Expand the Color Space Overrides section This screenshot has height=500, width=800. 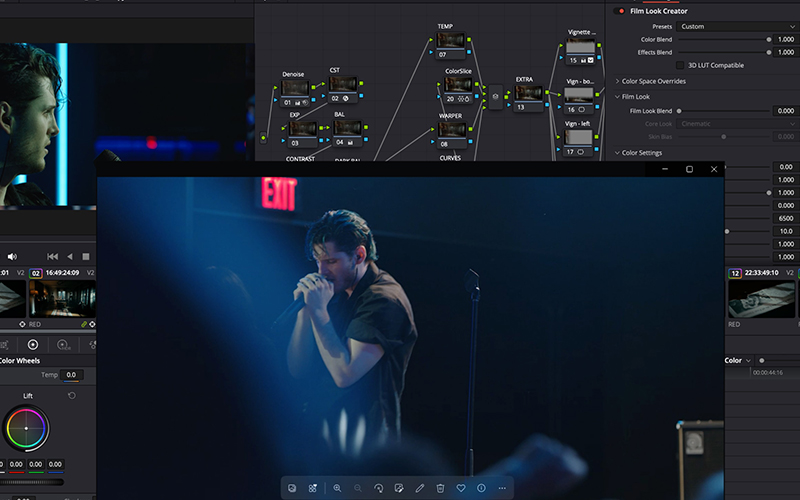[x=617, y=81]
